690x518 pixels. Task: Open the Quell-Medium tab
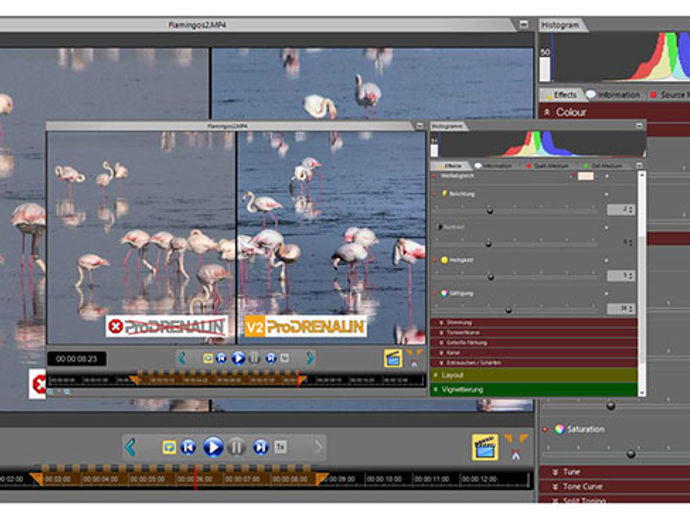(547, 166)
